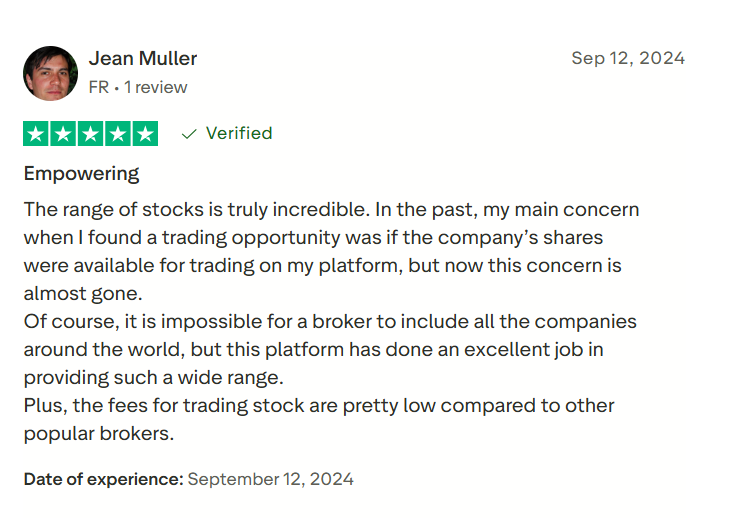The image size is (754, 518).
Task: Open the "1 review" count link
Action: click(156, 88)
